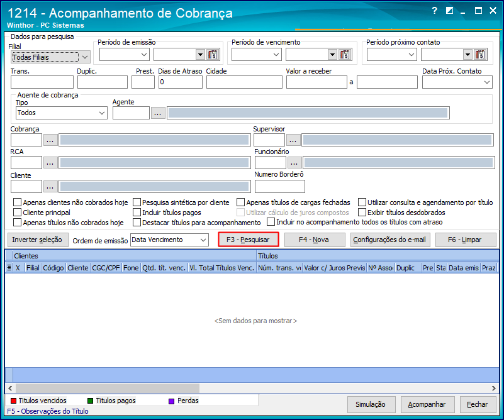Click the Fone column header
504x420 pixels.
pyautogui.click(x=131, y=268)
